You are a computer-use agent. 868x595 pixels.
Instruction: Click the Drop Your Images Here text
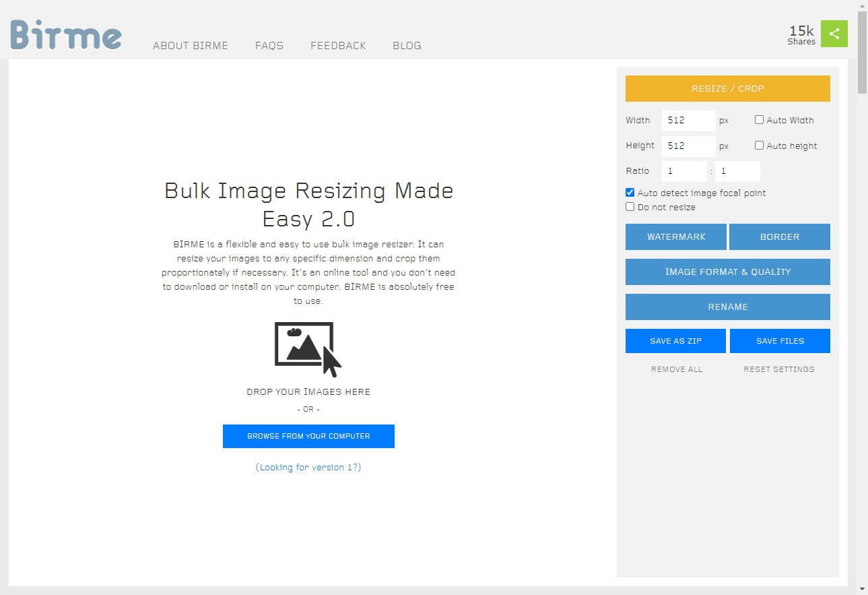(x=308, y=392)
